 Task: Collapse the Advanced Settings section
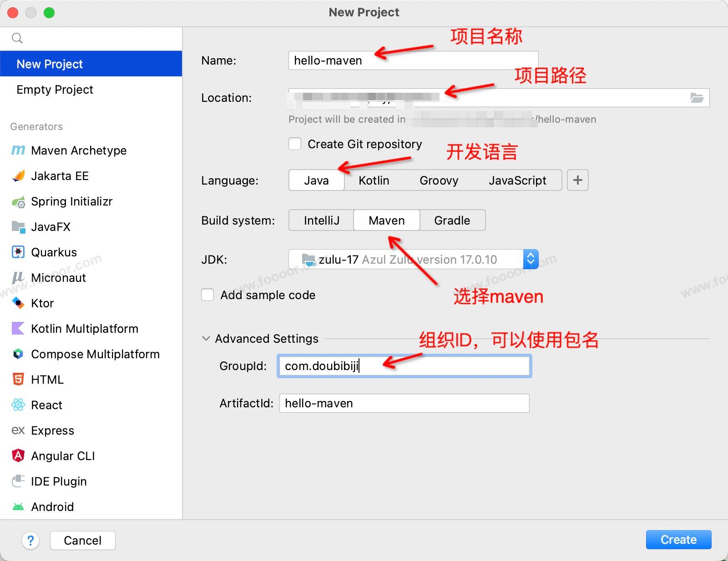point(206,339)
